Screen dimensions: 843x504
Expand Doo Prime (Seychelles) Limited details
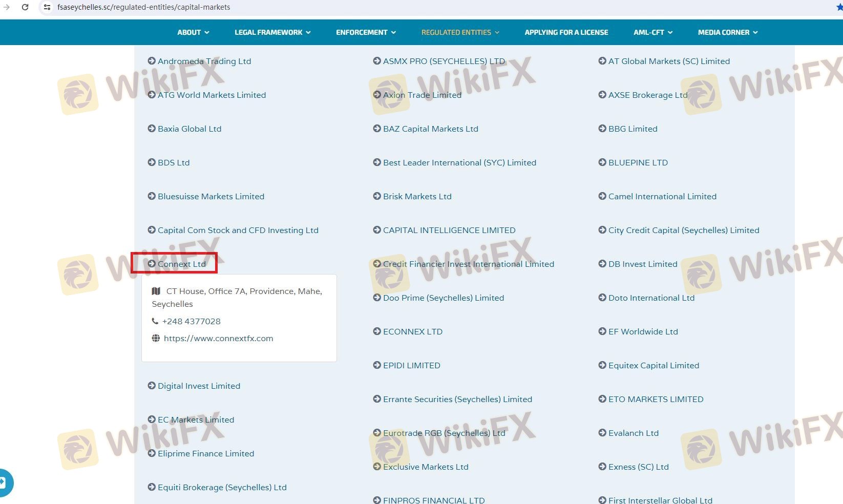pos(443,298)
